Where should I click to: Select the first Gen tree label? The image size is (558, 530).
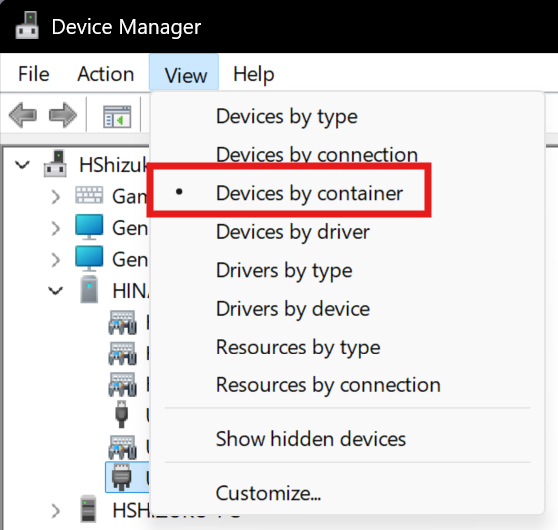pos(130,228)
